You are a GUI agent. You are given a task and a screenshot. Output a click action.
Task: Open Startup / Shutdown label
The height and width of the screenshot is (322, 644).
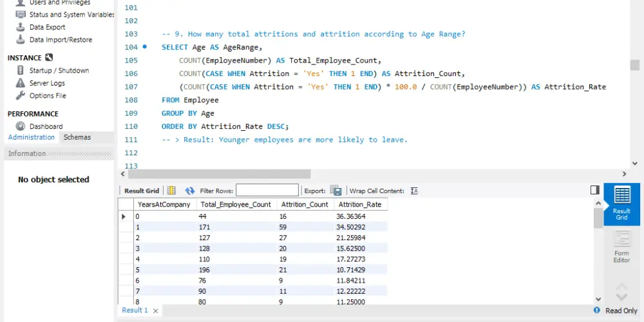(x=59, y=70)
